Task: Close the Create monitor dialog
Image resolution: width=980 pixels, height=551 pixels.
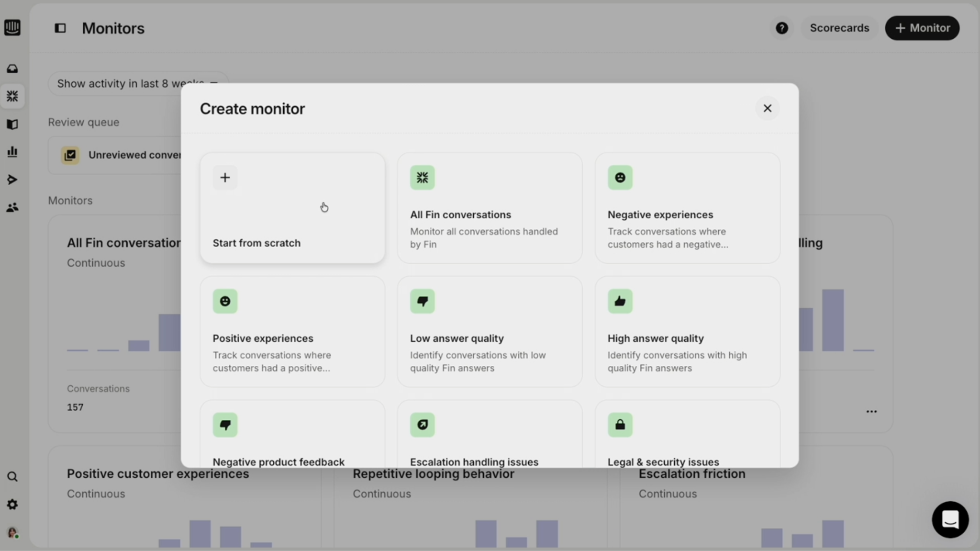Action: pos(767,109)
